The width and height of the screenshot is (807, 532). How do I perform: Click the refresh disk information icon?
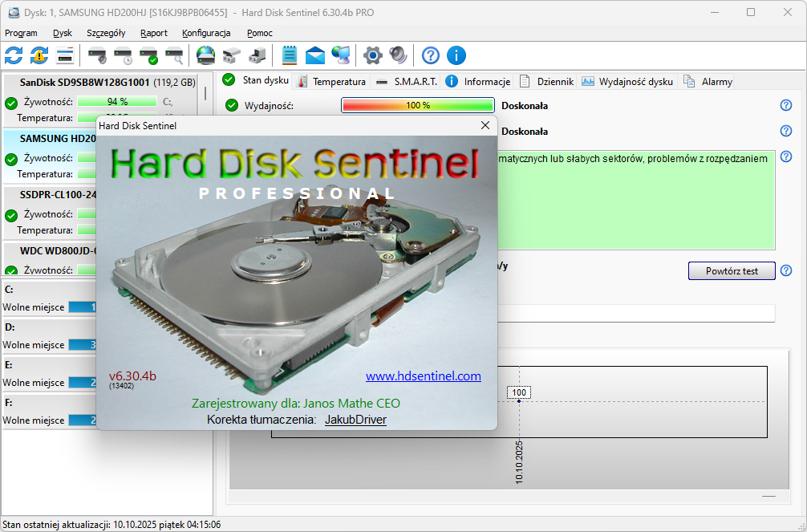[x=14, y=55]
